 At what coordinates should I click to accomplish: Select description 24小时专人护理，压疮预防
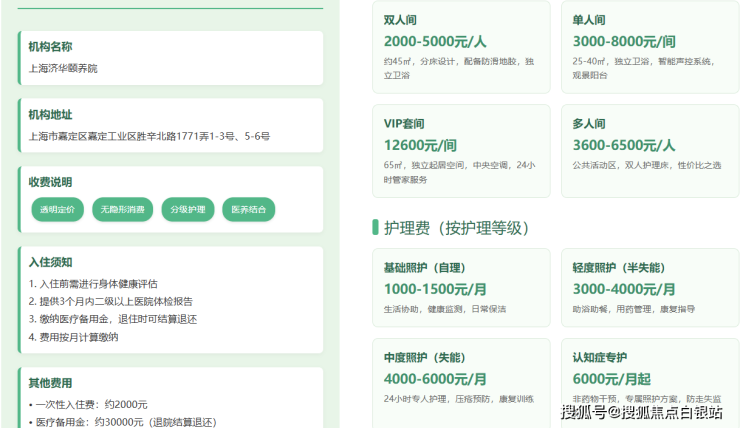[437, 399]
